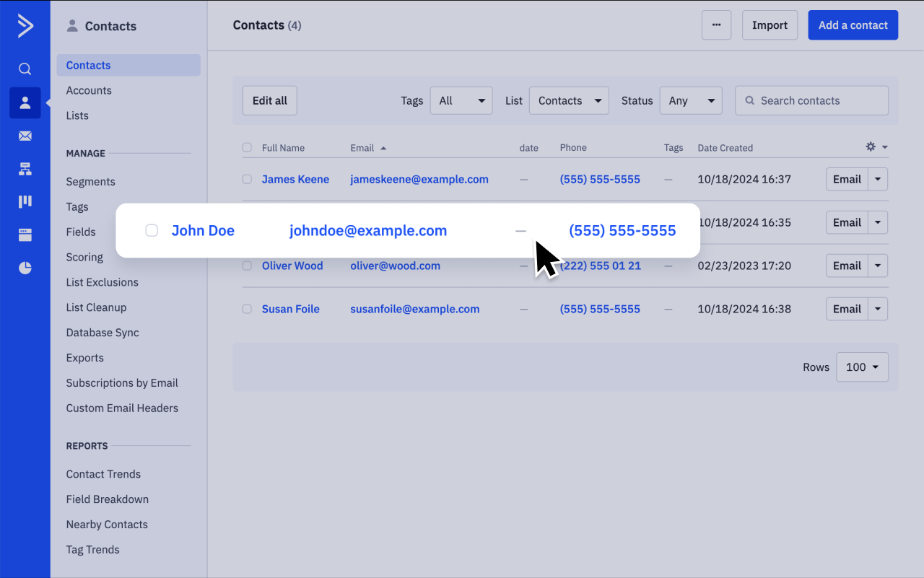Click the (222) 555 01 21 phone link
This screenshot has width=924, height=578.
(600, 266)
